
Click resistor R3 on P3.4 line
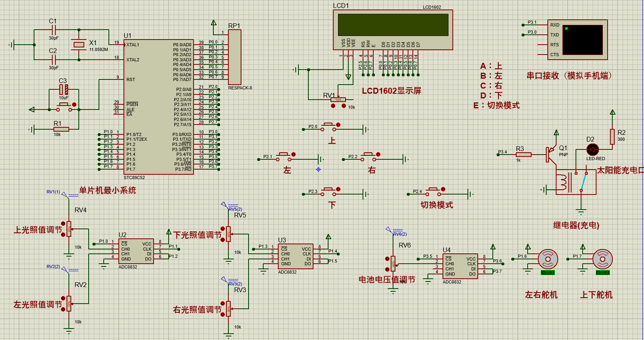click(x=523, y=155)
